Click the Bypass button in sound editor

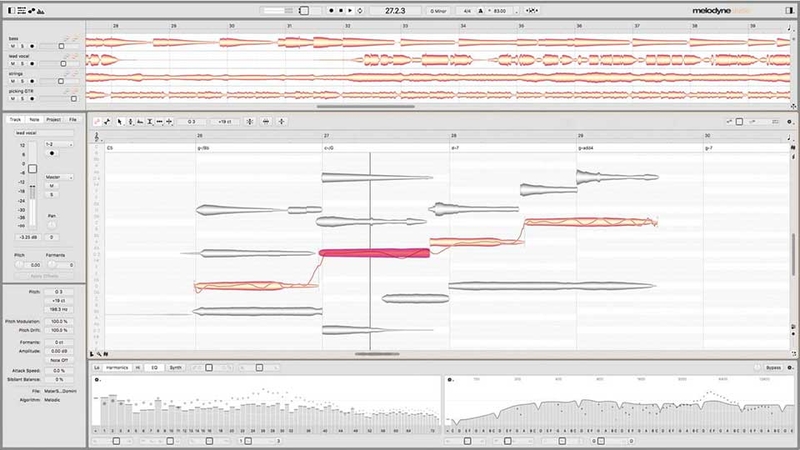point(773,368)
